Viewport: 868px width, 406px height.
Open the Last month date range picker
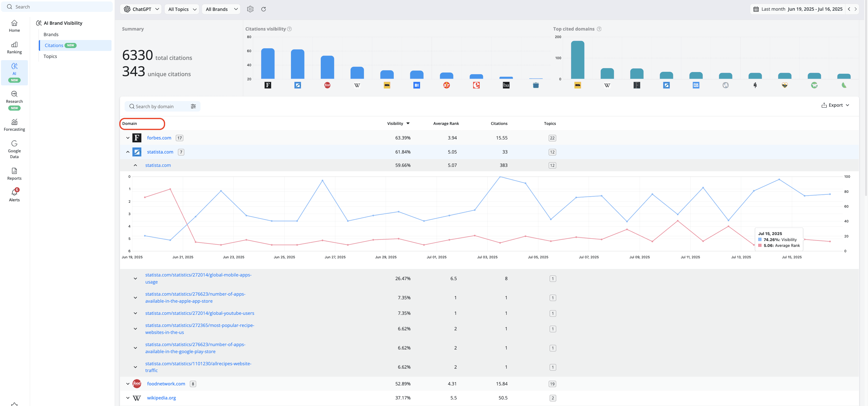(798, 9)
